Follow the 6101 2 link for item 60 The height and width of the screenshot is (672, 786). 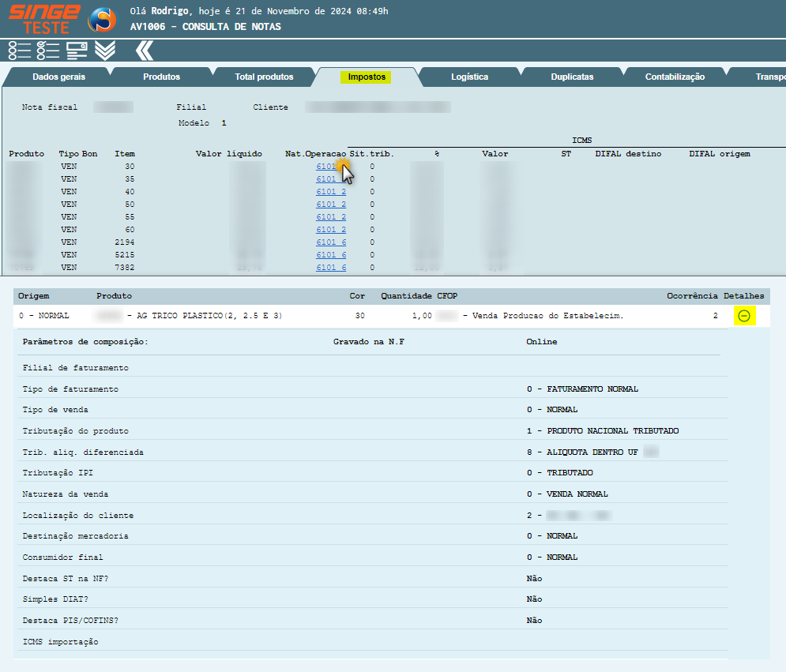point(331,229)
